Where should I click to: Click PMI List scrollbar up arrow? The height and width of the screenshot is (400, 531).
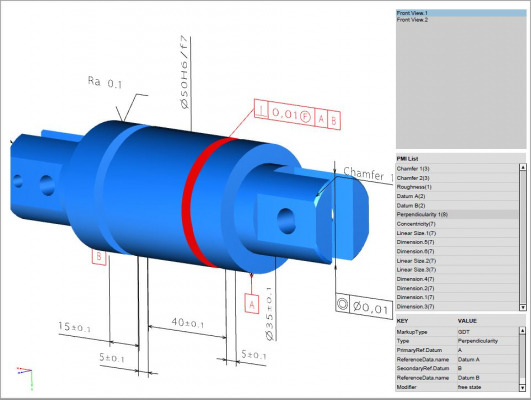[523, 167]
